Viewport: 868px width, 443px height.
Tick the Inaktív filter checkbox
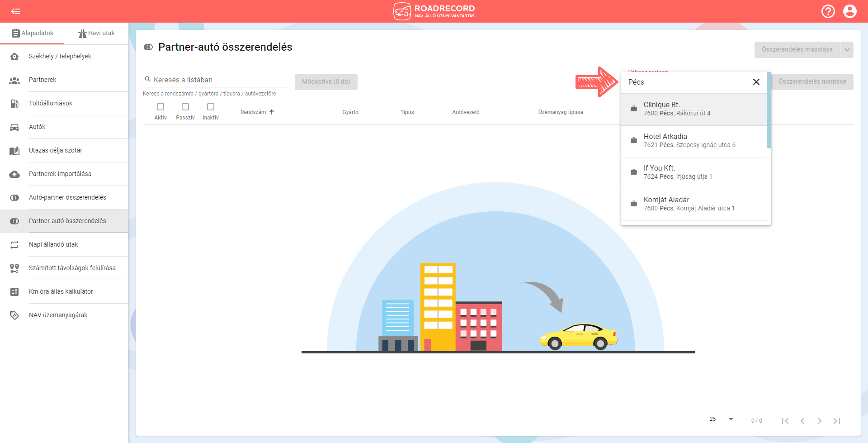[x=211, y=107]
